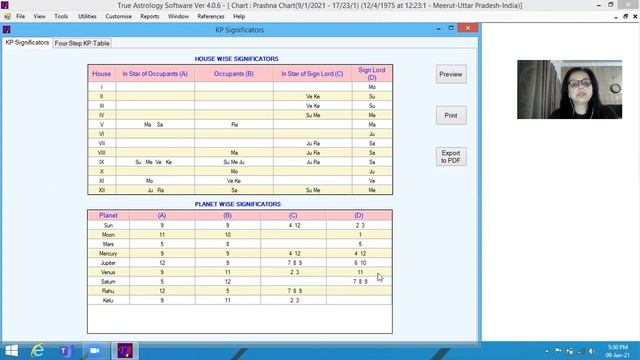Click the taskbar clock showing 5:30 PM
640x360 pixels.
click(618, 351)
